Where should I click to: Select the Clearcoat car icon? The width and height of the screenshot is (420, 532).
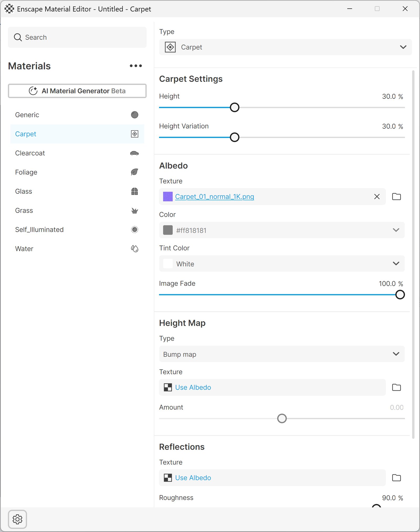134,153
